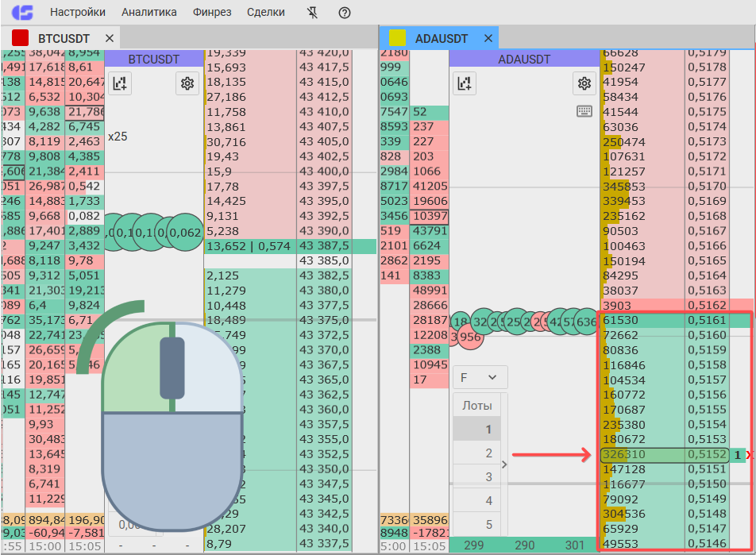This screenshot has height=555, width=756.
Task: Select lot size 5 in Лоты list
Action: (x=489, y=525)
